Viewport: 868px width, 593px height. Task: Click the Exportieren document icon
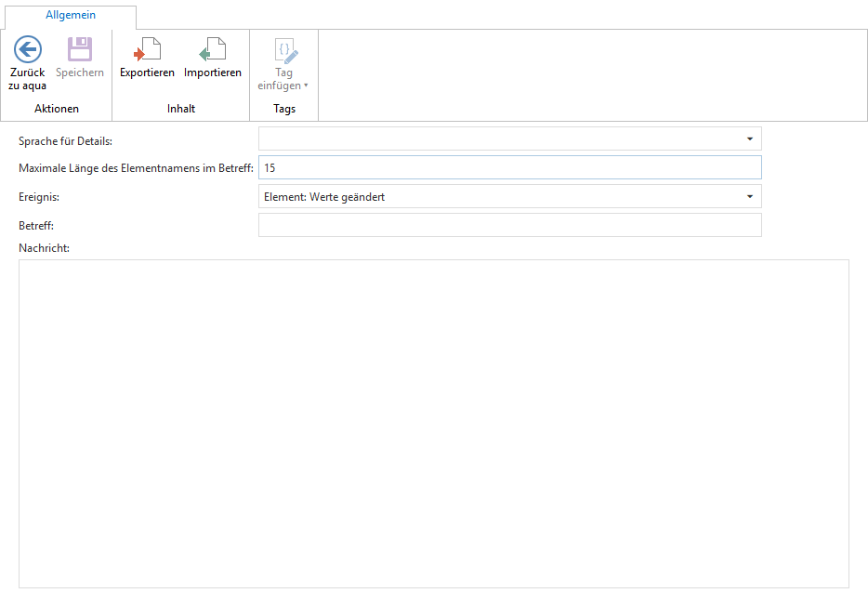pyautogui.click(x=147, y=49)
